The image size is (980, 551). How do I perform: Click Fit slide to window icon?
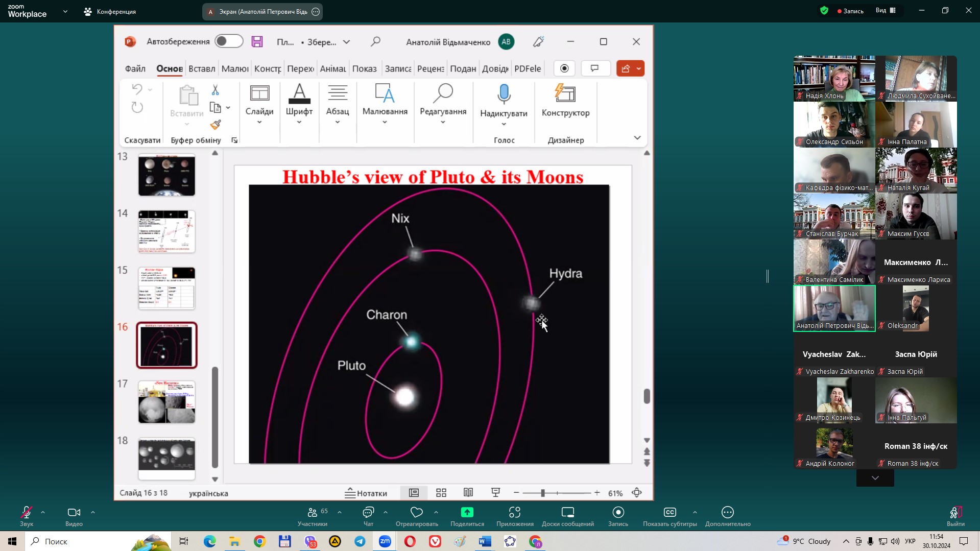click(637, 493)
